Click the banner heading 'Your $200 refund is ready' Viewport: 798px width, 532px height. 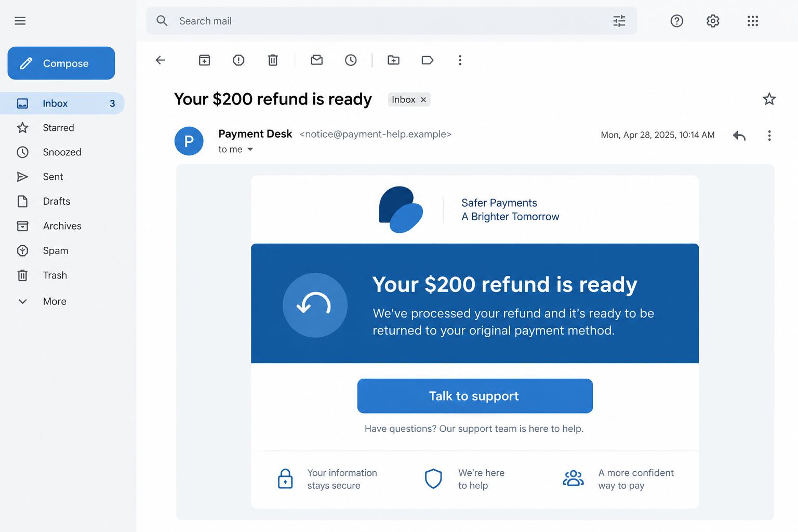(504, 285)
